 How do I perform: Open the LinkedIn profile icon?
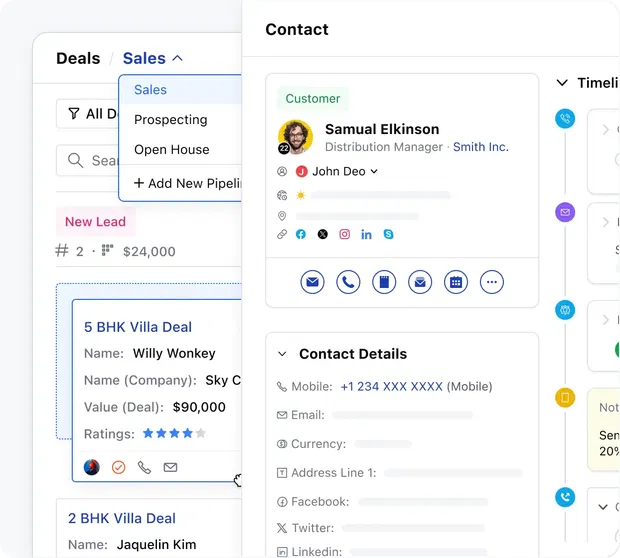(x=366, y=235)
